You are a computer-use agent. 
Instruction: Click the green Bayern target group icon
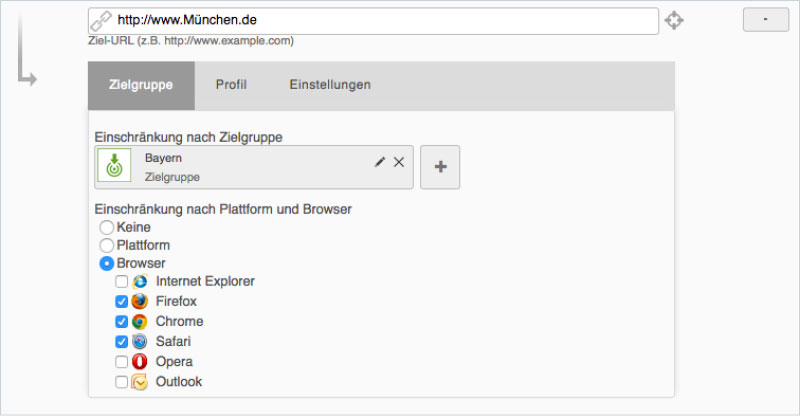tap(114, 166)
